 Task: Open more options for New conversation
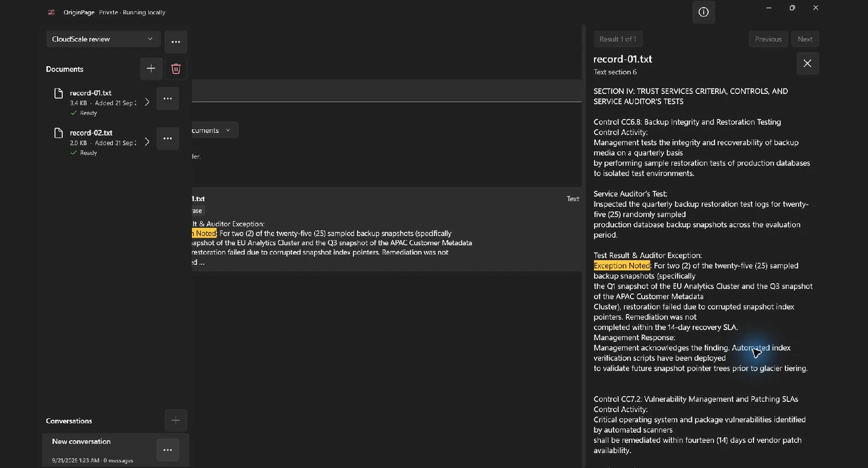coord(168,450)
